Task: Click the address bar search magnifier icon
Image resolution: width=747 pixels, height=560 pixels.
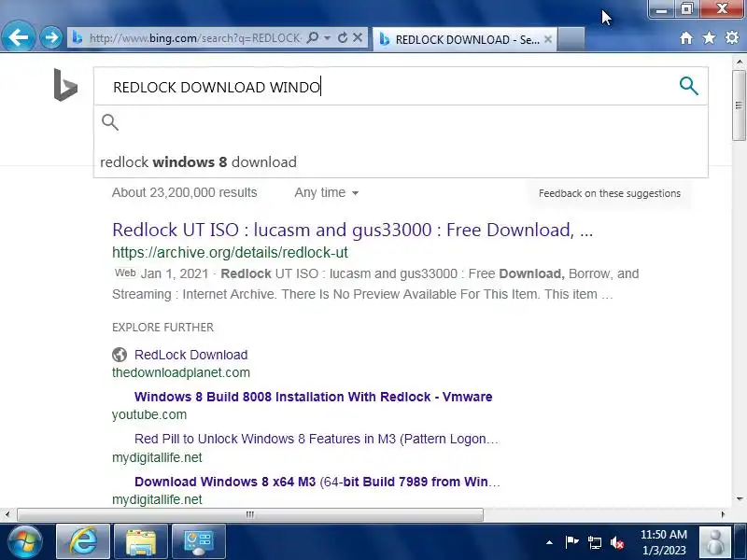Action: [313, 37]
